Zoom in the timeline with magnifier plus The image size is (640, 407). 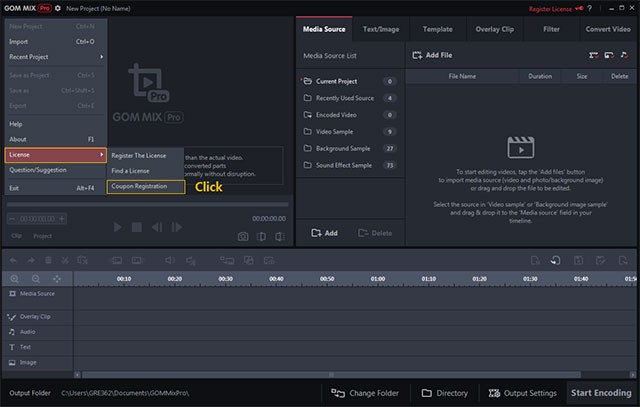point(15,278)
